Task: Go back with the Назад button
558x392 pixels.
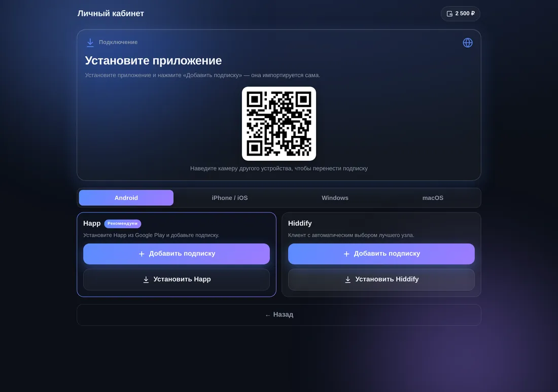Action: 279,315
